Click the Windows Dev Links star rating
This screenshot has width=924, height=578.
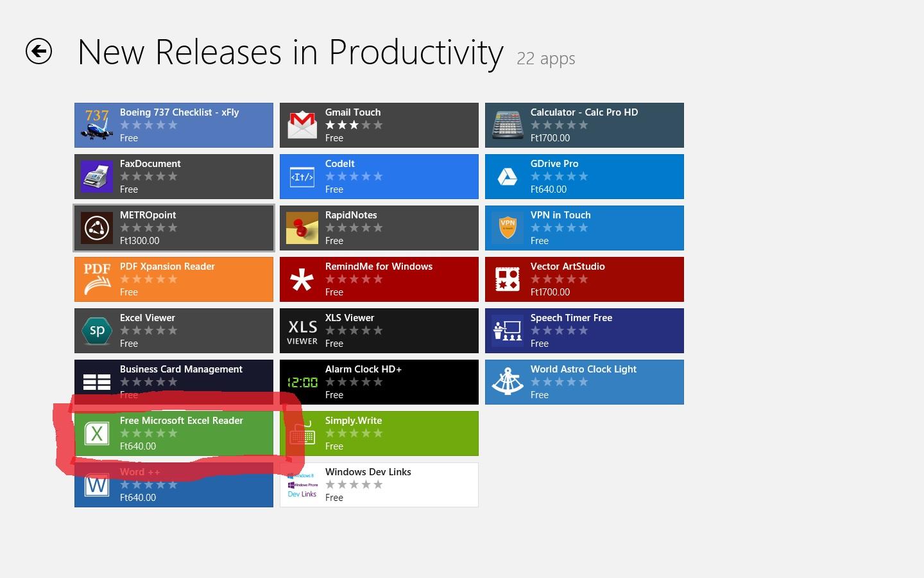click(x=354, y=485)
